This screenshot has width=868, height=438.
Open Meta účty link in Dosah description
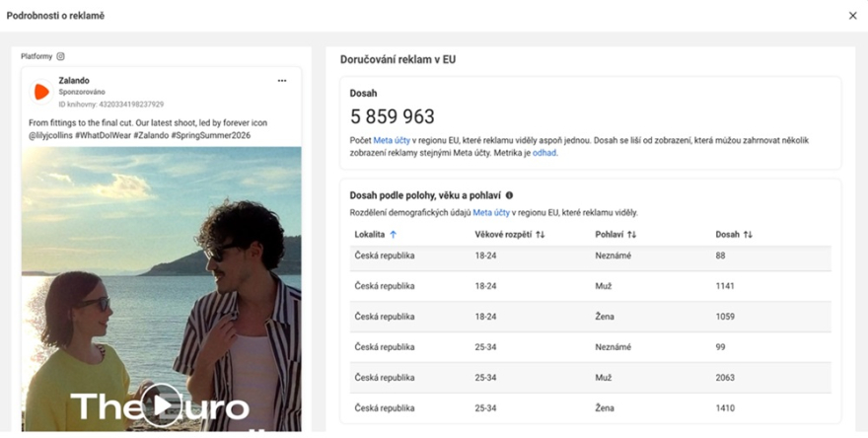(x=392, y=141)
